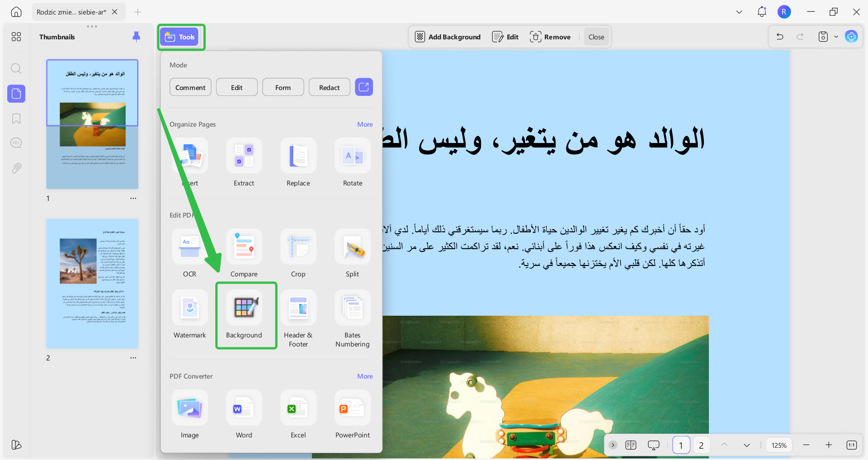
Task: Launch the OCR tool
Action: point(190,253)
